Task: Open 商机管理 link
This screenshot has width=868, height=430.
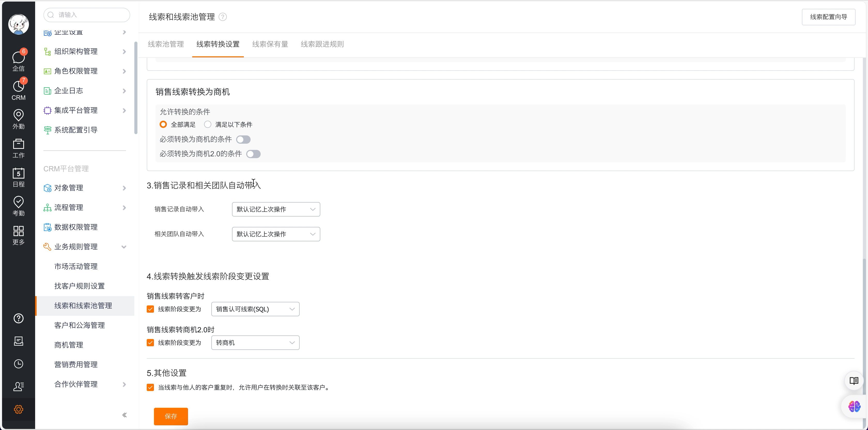Action: coord(69,345)
